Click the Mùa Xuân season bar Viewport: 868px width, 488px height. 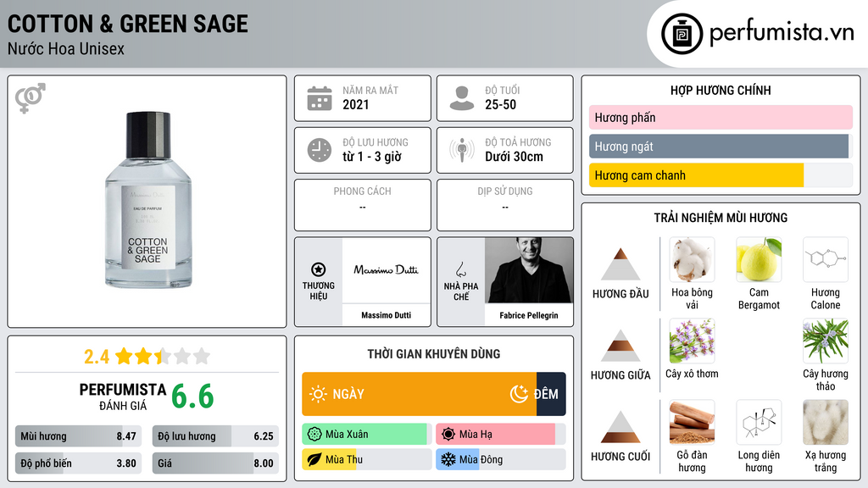click(x=367, y=435)
